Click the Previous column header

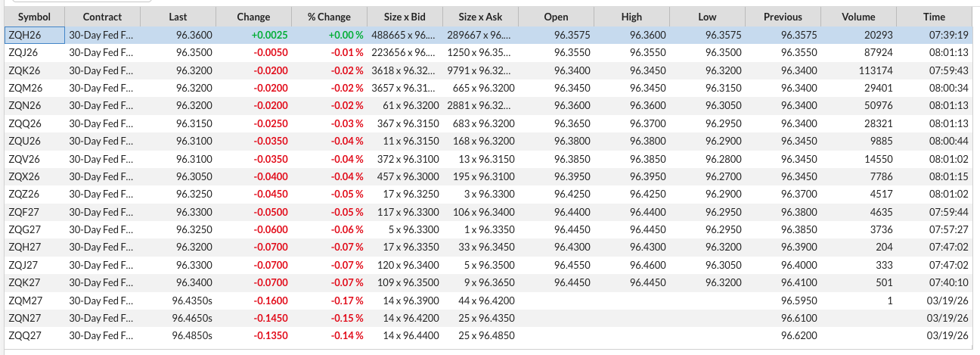pos(783,17)
